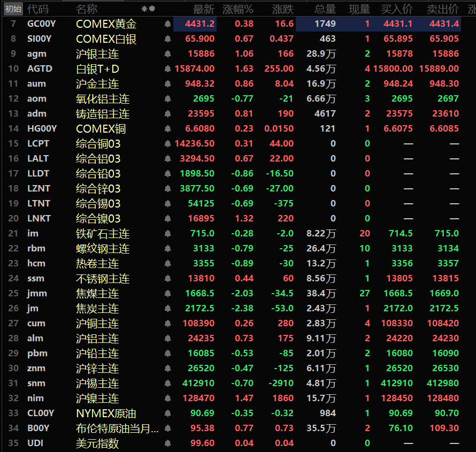Image resolution: width=476 pixels, height=452 pixels.
Task: Click the bell icon for 焦煤主连
Action: point(167,293)
